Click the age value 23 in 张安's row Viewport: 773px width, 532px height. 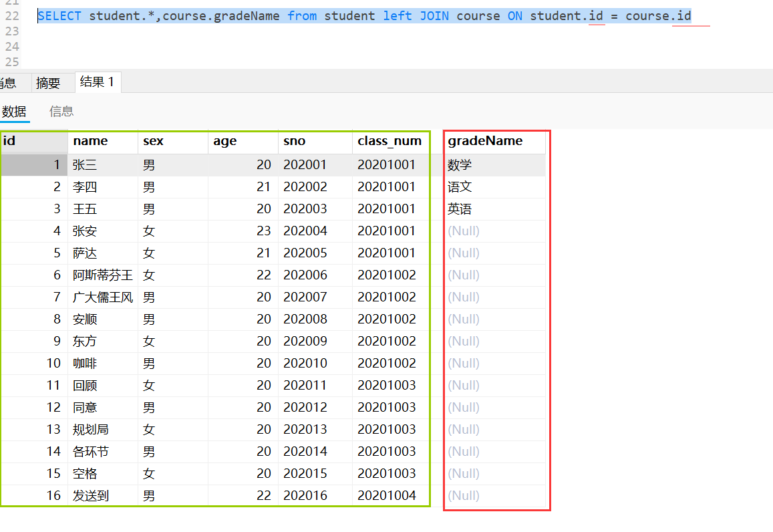(243, 231)
